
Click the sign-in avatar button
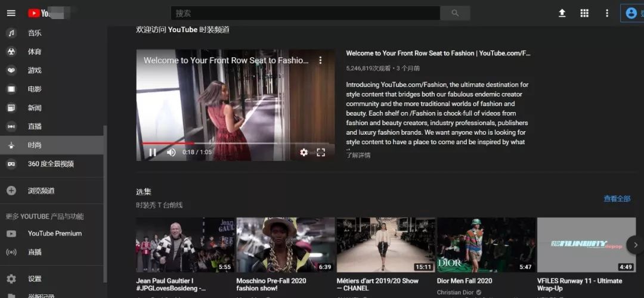click(x=631, y=13)
